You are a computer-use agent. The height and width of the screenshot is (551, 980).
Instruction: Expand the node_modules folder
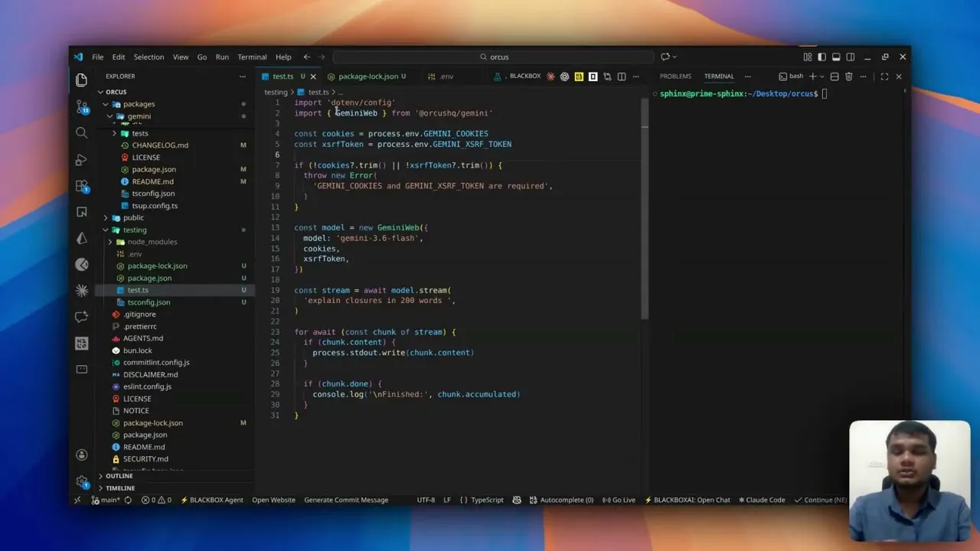click(152, 242)
